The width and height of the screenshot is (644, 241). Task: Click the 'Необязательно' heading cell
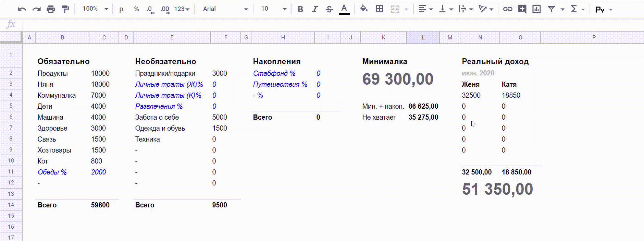point(165,61)
